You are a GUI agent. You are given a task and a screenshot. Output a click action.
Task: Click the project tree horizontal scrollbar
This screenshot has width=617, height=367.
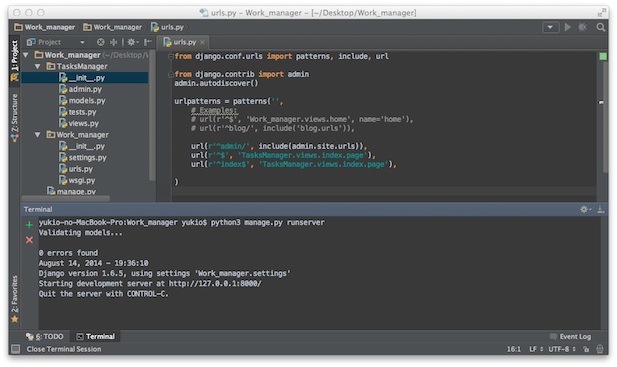tap(65, 199)
